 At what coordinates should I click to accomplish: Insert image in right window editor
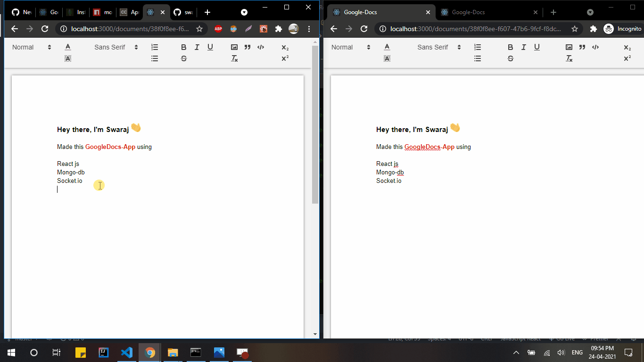(569, 47)
